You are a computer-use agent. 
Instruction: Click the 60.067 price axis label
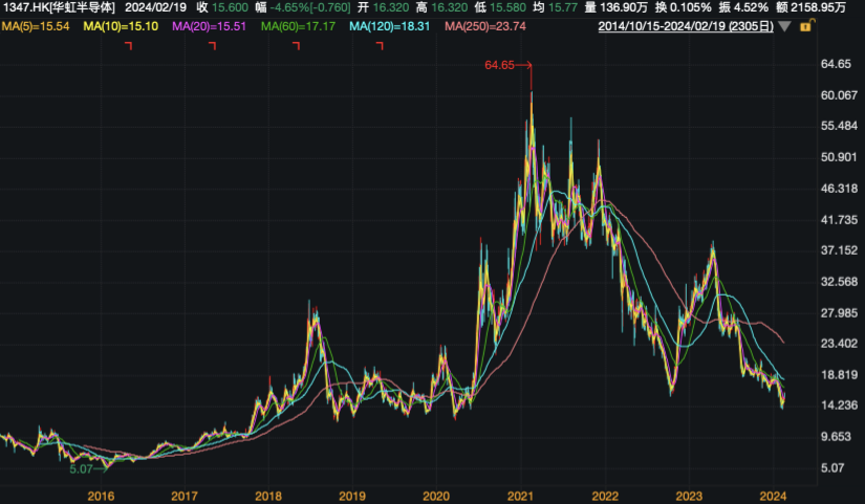[839, 95]
